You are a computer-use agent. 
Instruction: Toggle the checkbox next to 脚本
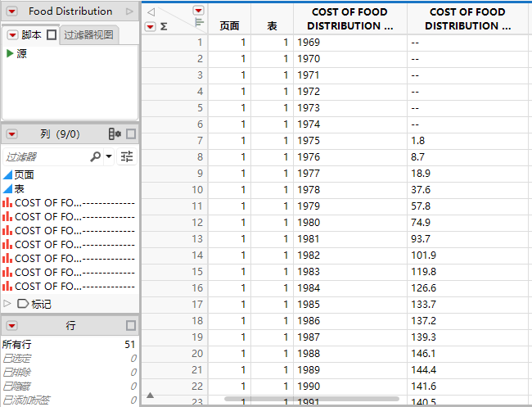(52, 35)
